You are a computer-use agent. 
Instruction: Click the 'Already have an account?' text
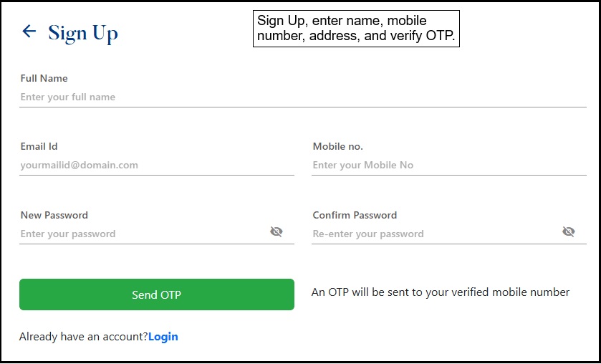(84, 337)
